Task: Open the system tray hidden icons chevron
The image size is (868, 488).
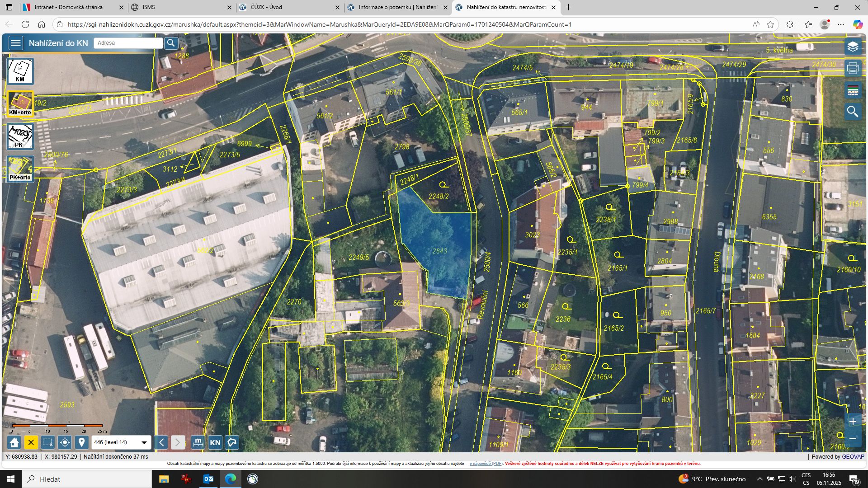Action: click(759, 479)
